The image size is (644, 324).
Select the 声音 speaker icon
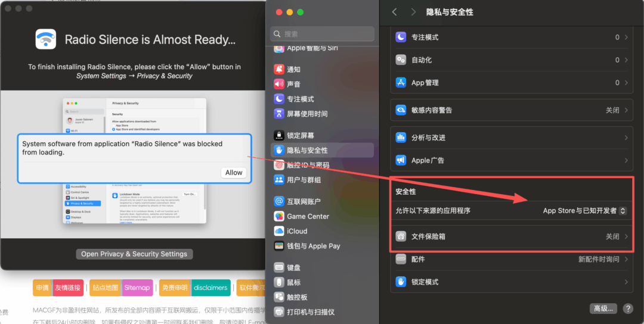279,84
